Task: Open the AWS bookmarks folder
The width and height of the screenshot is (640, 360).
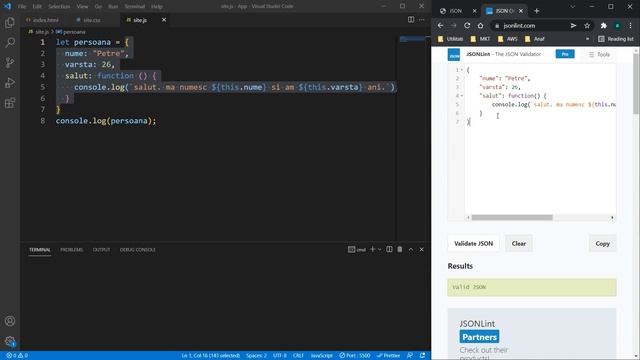Action: [507, 39]
